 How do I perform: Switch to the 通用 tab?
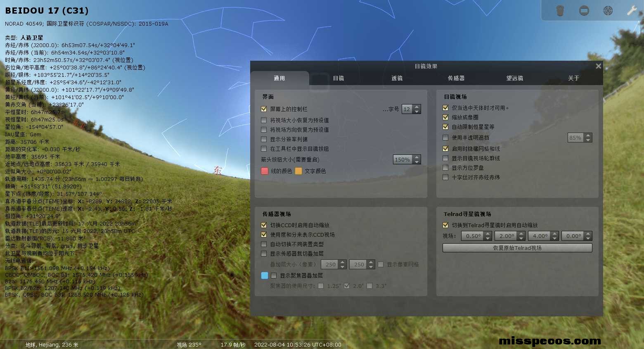tap(279, 78)
